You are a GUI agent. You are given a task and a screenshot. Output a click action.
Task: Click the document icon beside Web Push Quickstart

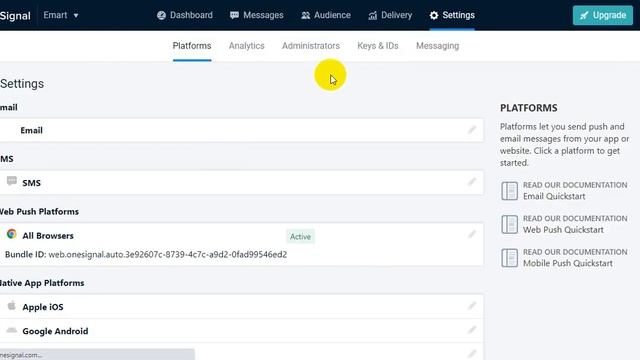point(509,224)
